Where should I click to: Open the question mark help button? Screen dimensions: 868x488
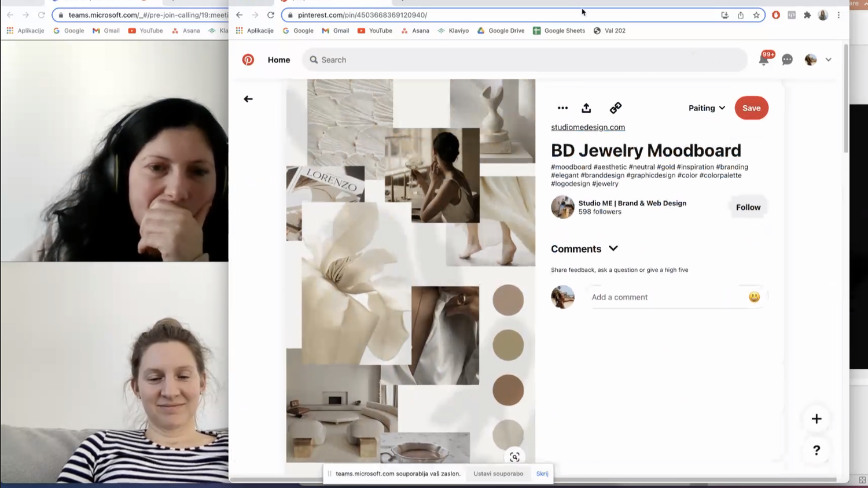816,450
